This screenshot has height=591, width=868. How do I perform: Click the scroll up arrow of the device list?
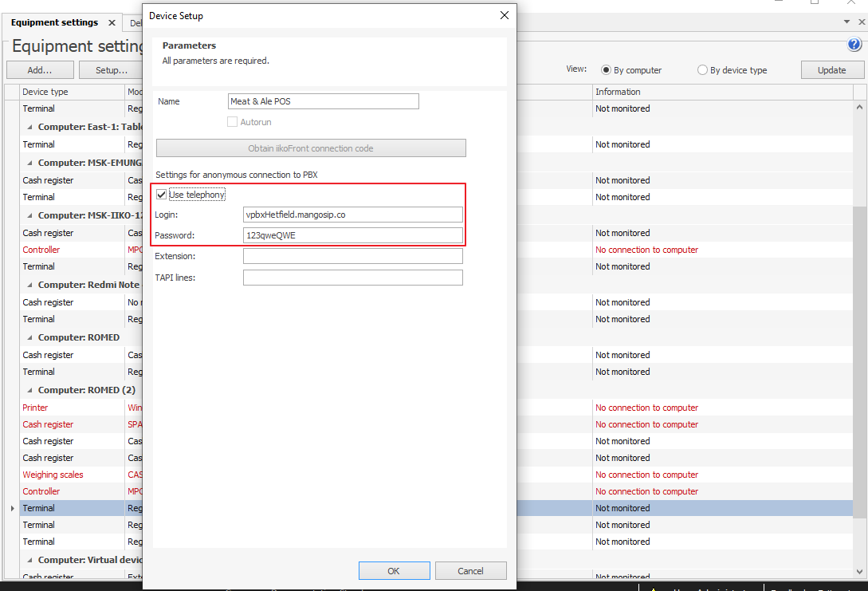(859, 107)
